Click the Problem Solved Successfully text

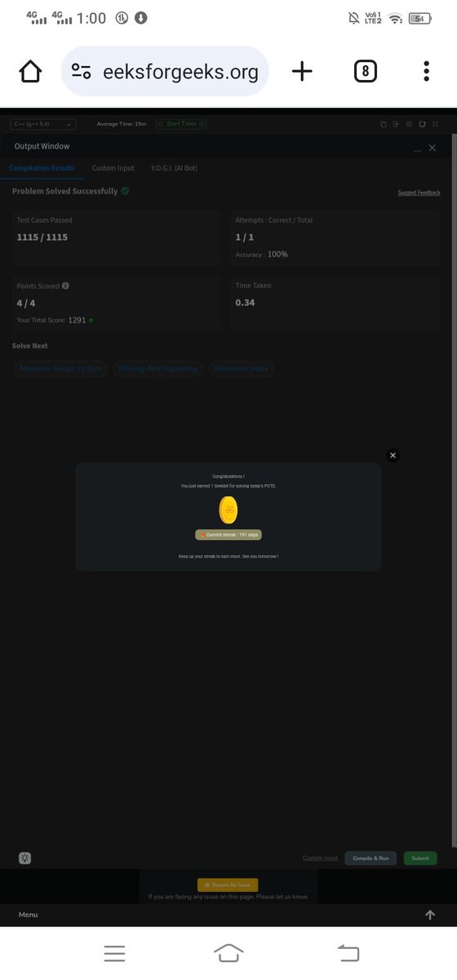coord(64,191)
